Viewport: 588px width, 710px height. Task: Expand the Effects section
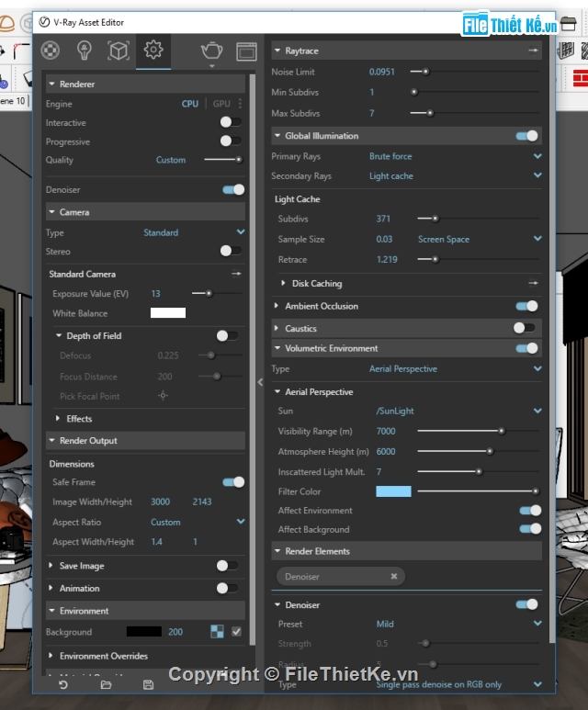point(58,419)
